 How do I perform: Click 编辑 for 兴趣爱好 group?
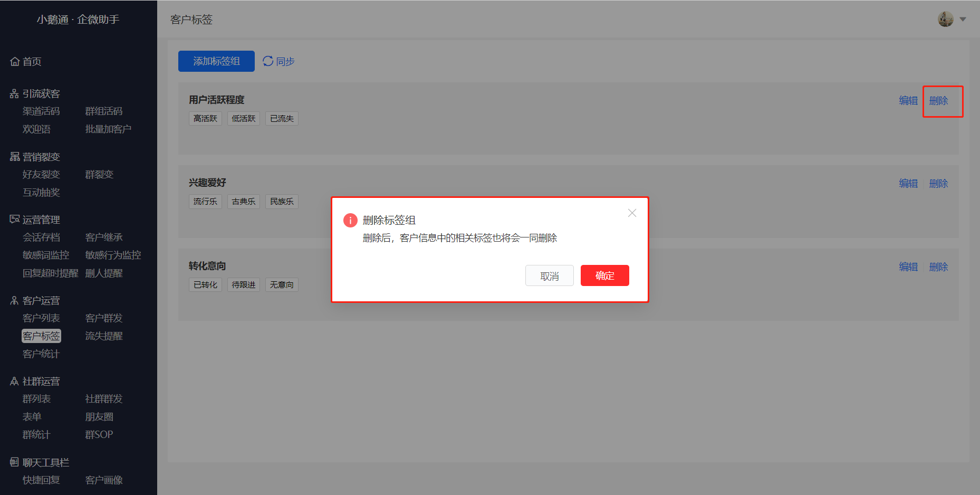908,183
